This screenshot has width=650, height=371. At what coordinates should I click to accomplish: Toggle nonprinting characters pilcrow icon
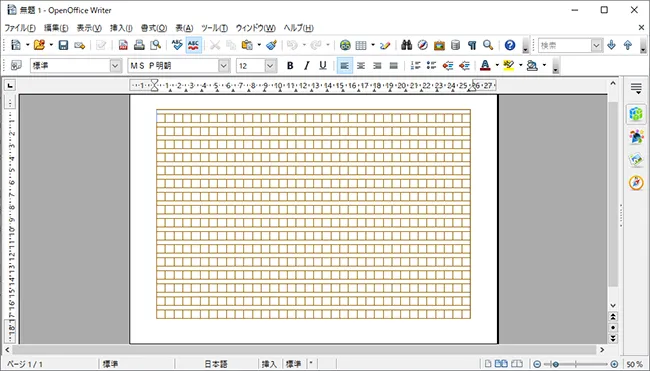[472, 45]
